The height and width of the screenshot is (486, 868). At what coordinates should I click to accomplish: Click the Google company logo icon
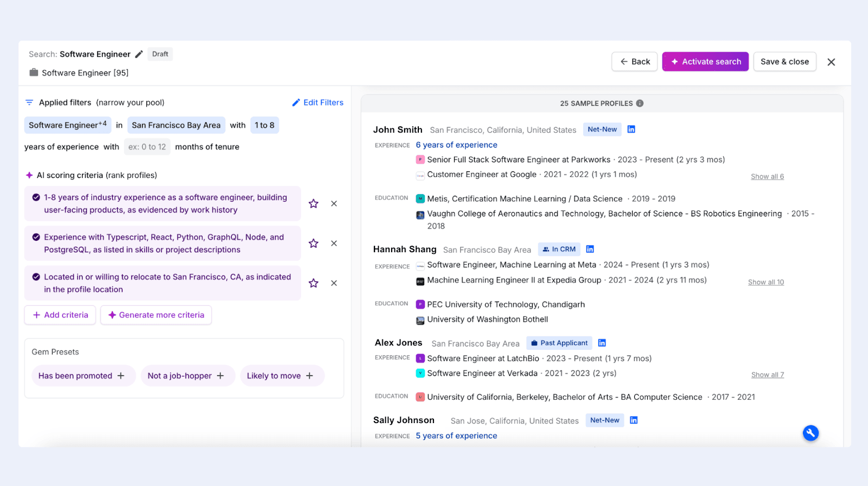(420, 175)
